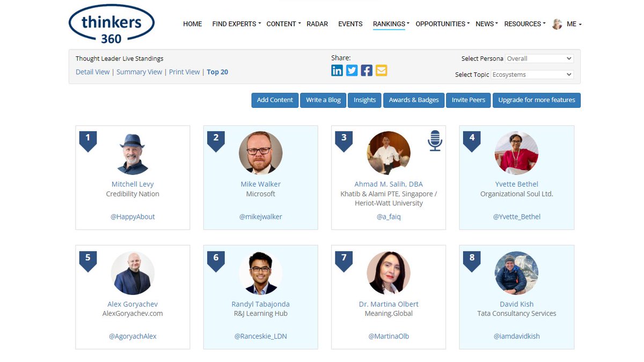
Task: Open Mike Walker's profile photo
Action: click(x=261, y=153)
